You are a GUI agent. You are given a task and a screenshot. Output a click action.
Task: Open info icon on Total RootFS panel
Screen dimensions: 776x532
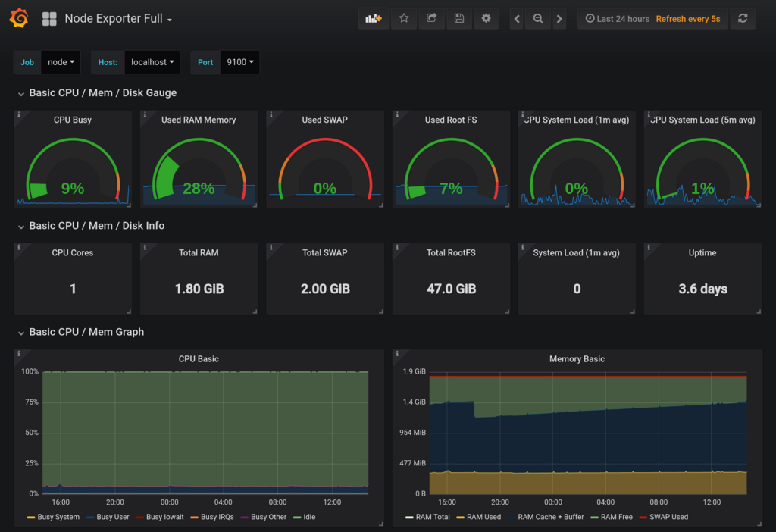(x=397, y=247)
